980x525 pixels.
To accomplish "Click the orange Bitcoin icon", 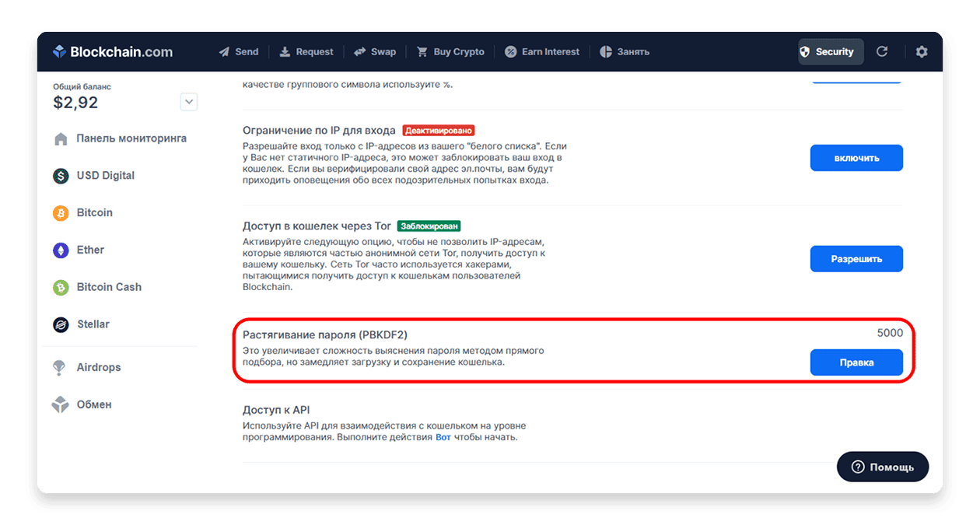I will pos(61,213).
